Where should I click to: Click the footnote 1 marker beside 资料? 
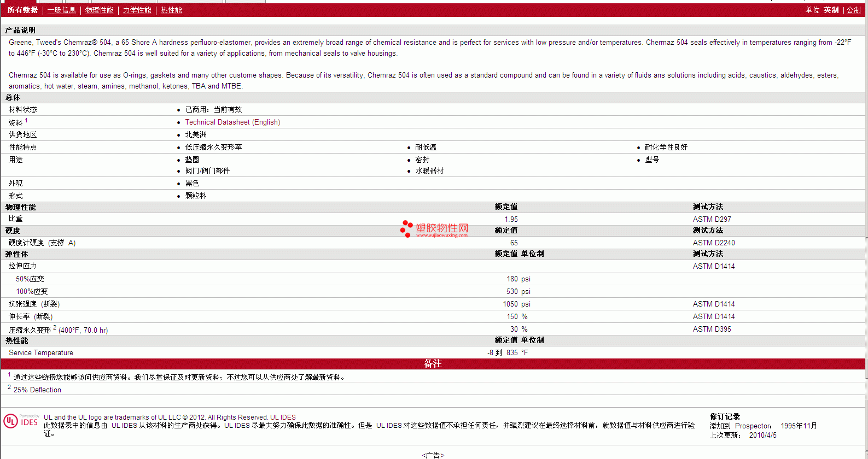point(26,120)
